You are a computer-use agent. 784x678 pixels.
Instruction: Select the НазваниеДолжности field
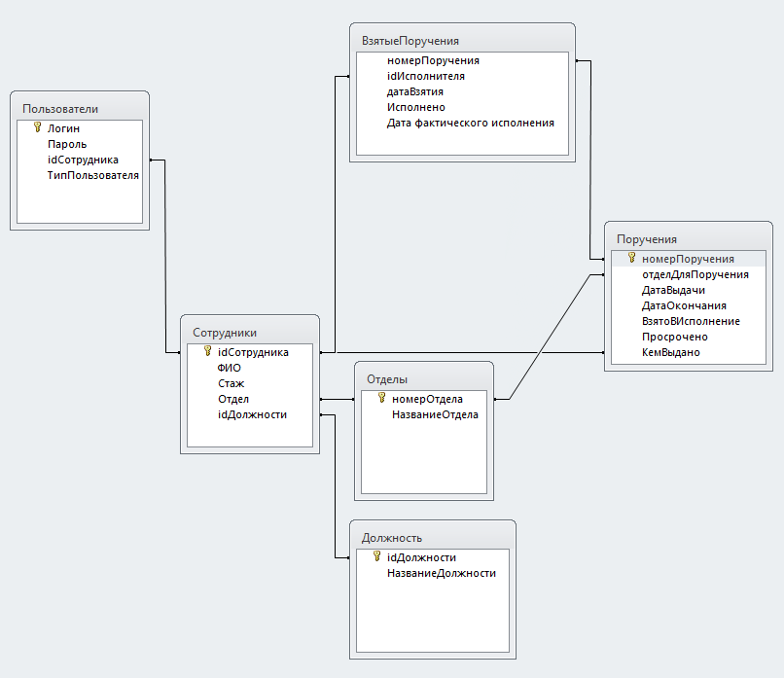coord(442,573)
